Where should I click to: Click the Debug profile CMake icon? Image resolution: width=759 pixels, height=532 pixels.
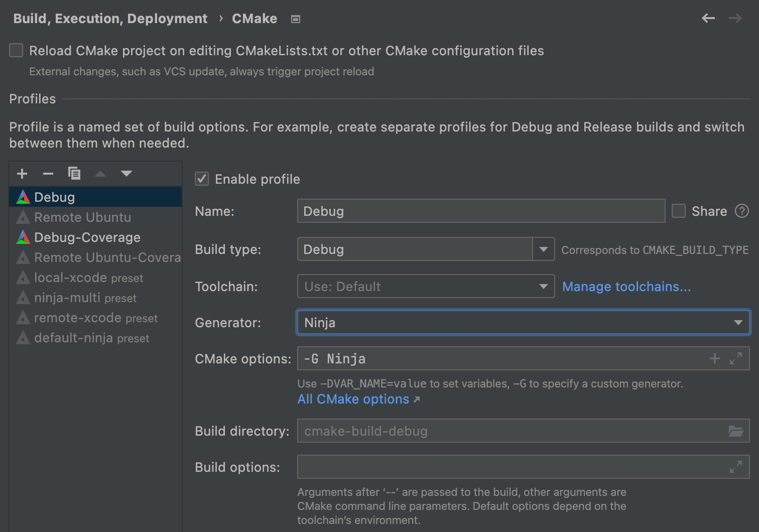[x=23, y=197]
